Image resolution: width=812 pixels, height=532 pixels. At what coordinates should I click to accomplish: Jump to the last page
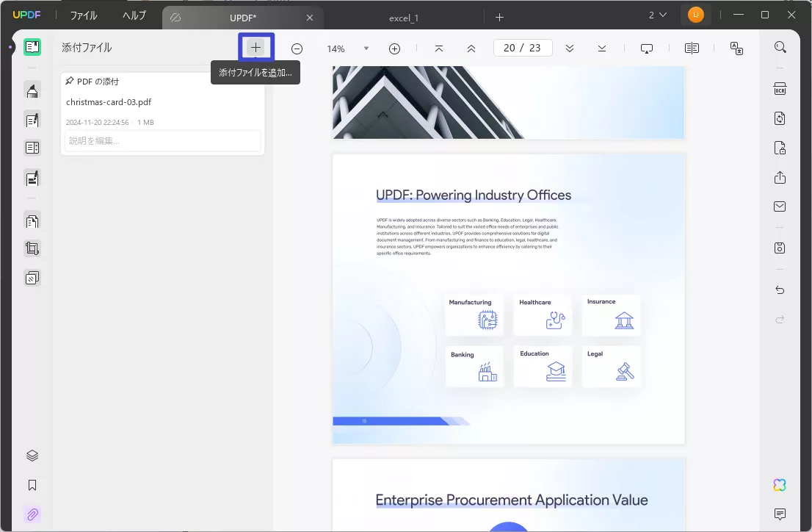pyautogui.click(x=602, y=48)
